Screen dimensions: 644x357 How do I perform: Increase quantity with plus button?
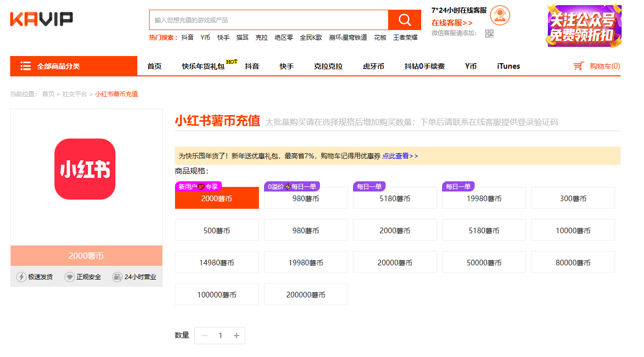coord(237,336)
